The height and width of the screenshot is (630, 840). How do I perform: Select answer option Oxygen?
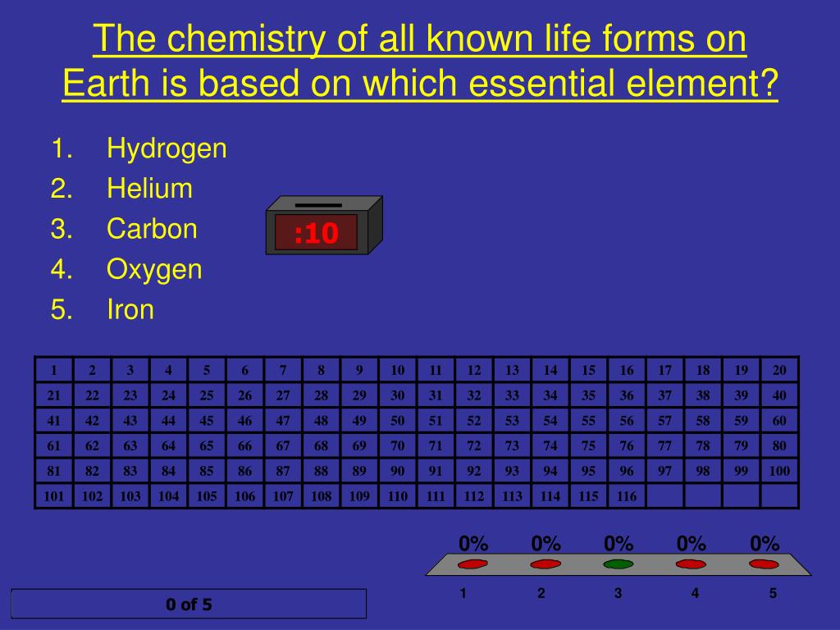pos(154,269)
